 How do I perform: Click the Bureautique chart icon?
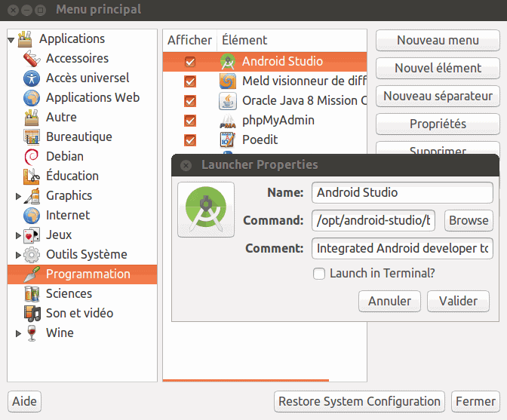(32, 137)
